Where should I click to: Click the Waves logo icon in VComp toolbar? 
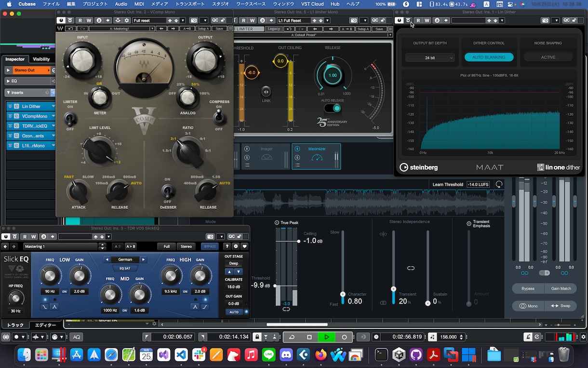(60, 29)
